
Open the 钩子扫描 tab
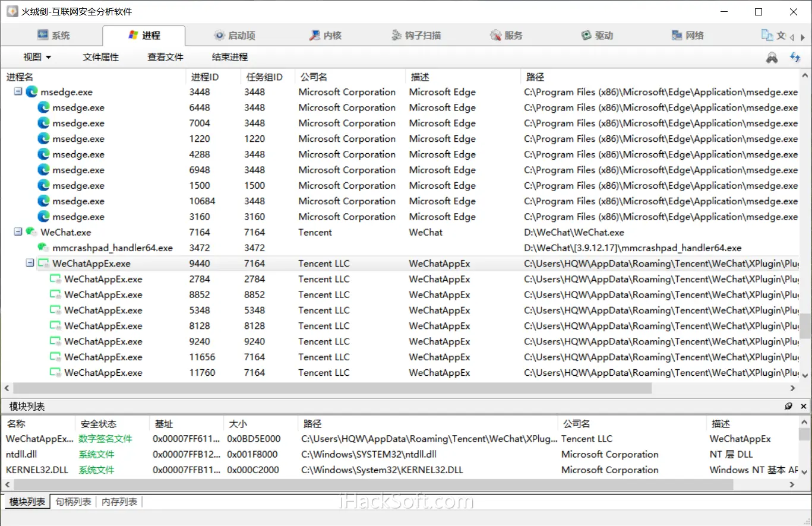pyautogui.click(x=416, y=36)
